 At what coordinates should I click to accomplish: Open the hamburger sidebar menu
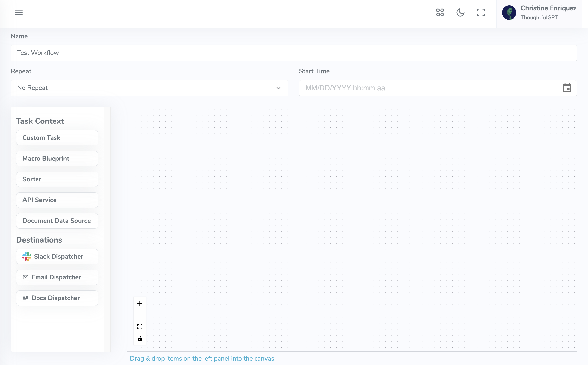pos(18,12)
